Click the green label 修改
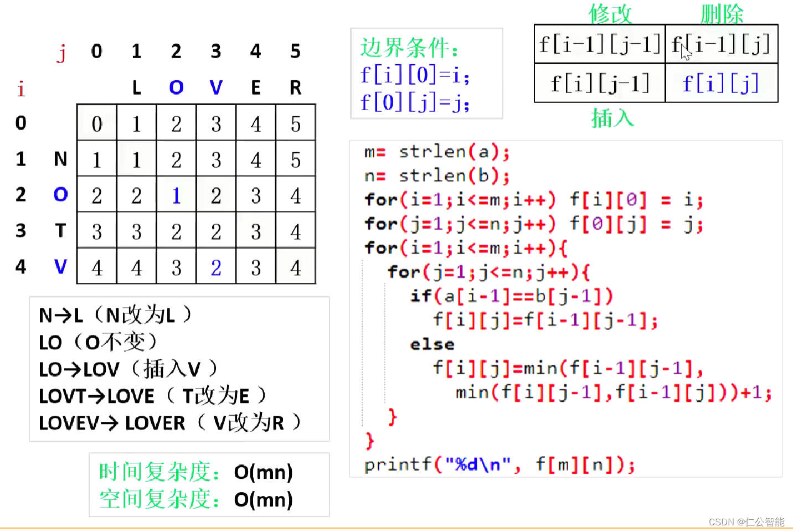 coord(610,13)
